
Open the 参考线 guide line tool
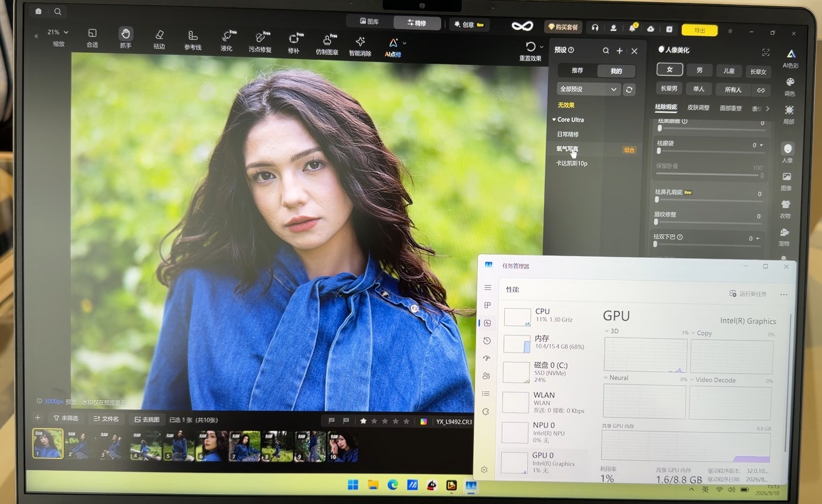193,41
